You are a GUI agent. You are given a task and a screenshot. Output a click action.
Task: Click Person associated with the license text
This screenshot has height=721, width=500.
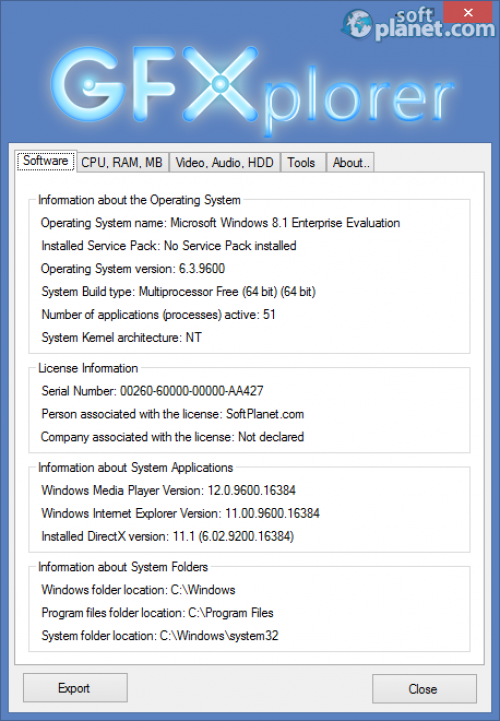[172, 414]
